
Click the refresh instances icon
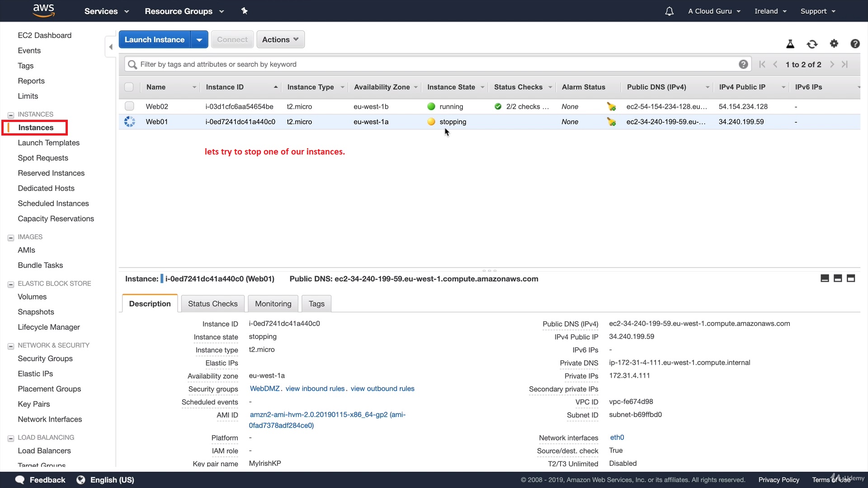coord(812,44)
